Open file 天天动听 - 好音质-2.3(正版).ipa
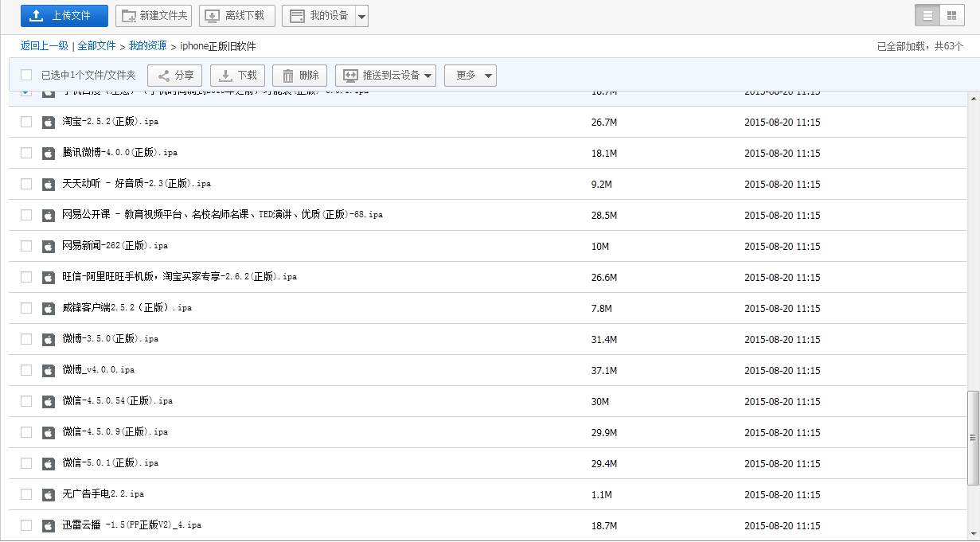This screenshot has width=980, height=542. pyautogui.click(x=137, y=184)
